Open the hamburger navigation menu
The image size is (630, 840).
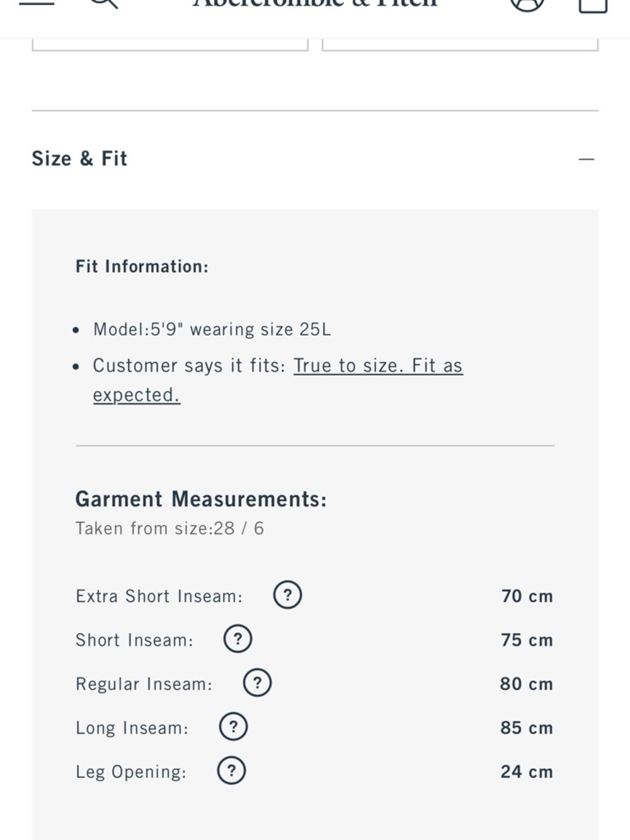tap(37, 3)
